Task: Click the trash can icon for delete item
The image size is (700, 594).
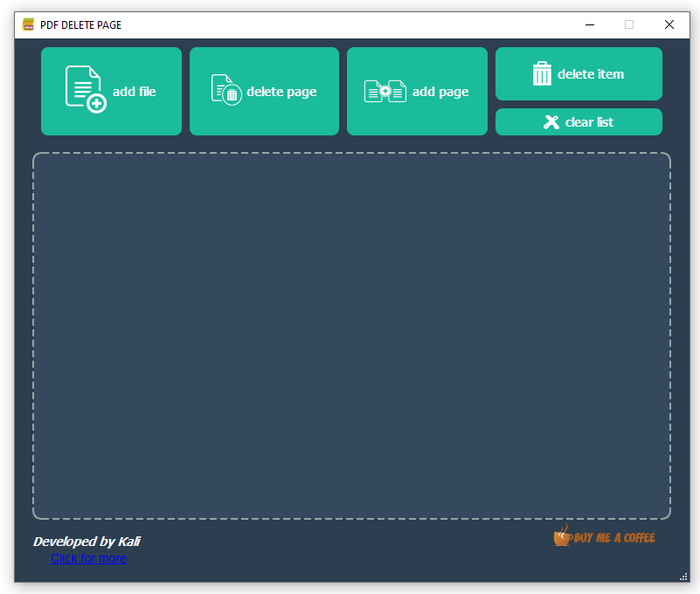Action: click(x=542, y=73)
